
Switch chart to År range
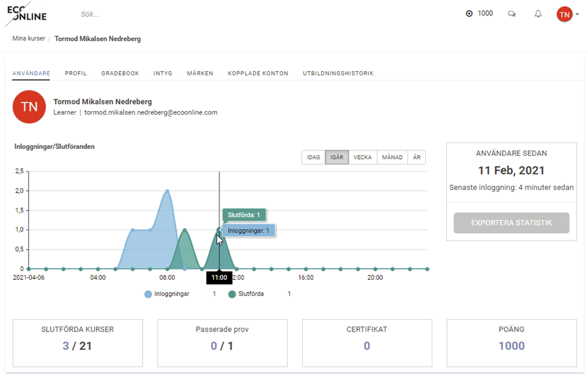[417, 157]
